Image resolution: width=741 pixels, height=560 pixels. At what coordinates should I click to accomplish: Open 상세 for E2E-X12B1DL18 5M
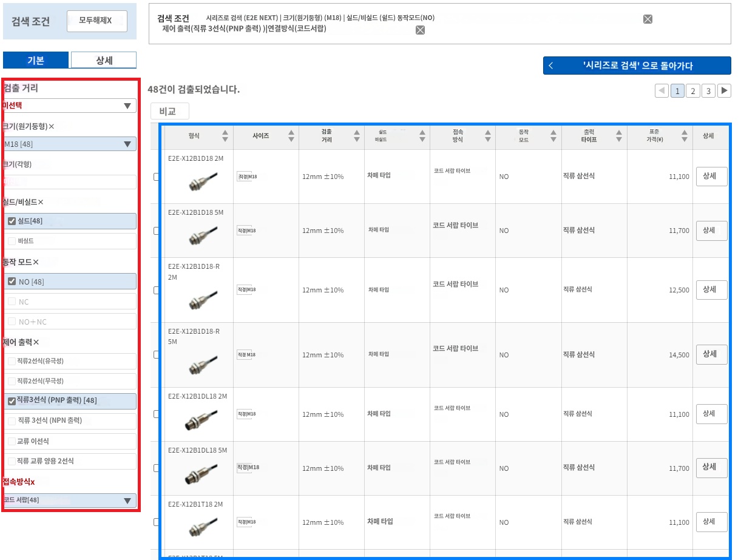(711, 468)
